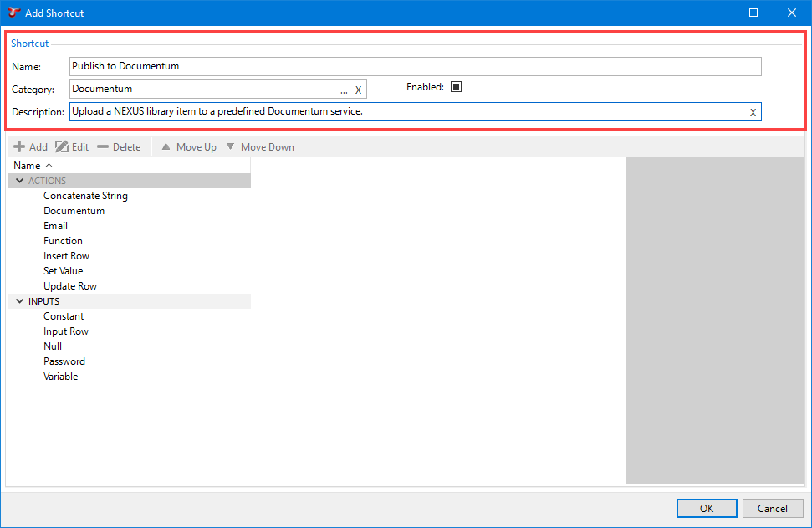The height and width of the screenshot is (528, 812).
Task: Clear the Category field with X
Action: [358, 90]
